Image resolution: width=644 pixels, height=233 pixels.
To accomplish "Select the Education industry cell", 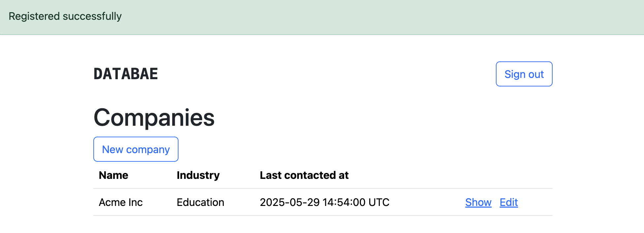I will pyautogui.click(x=200, y=202).
